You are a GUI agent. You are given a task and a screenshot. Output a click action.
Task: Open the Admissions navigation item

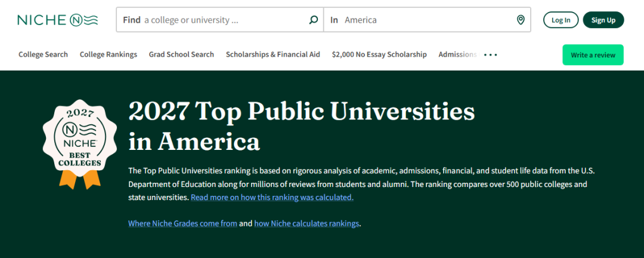[458, 54]
